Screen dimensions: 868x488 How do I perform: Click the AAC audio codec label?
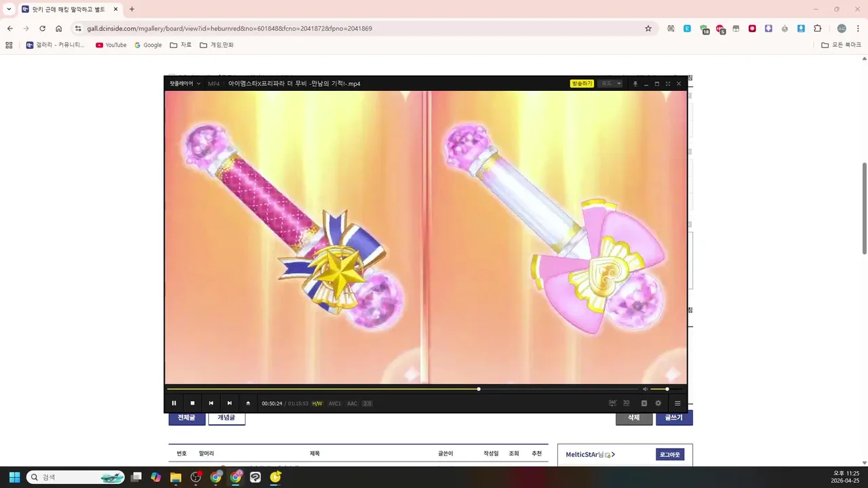[352, 403]
